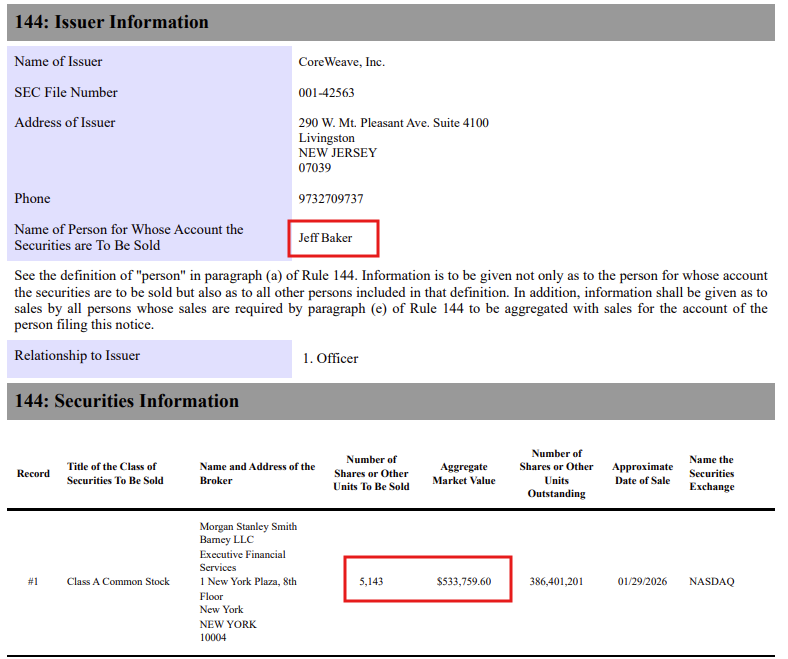This screenshot has width=788, height=659.
Task: Click '1 New York Plaza, 8th Floor' line
Action: coord(248,589)
